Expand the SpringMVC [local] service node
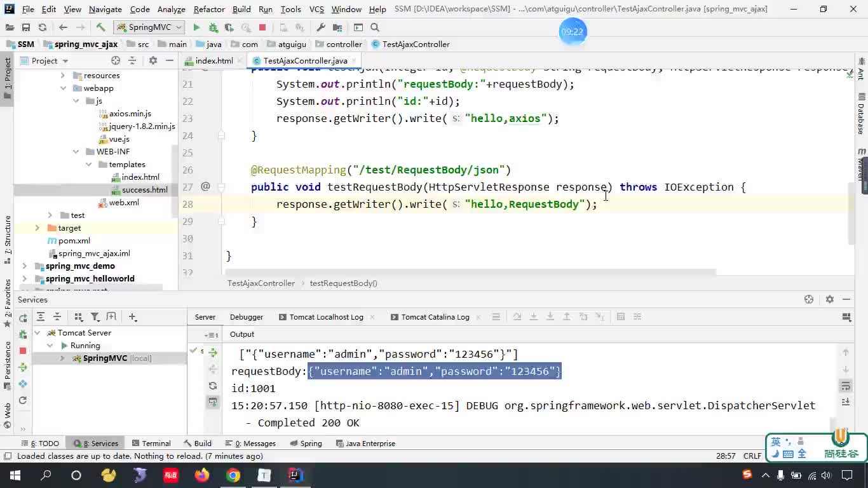Viewport: 868px width, 488px height. [62, 358]
